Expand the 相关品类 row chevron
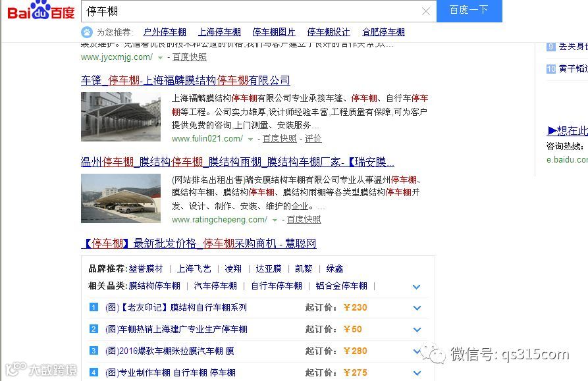This screenshot has width=588, height=381. 416,287
